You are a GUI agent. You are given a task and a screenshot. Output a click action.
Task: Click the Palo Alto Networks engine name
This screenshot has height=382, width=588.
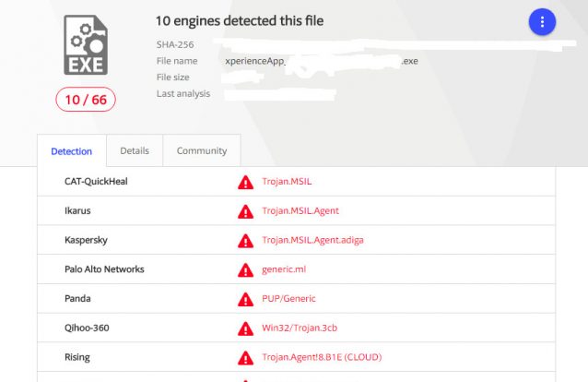point(104,269)
